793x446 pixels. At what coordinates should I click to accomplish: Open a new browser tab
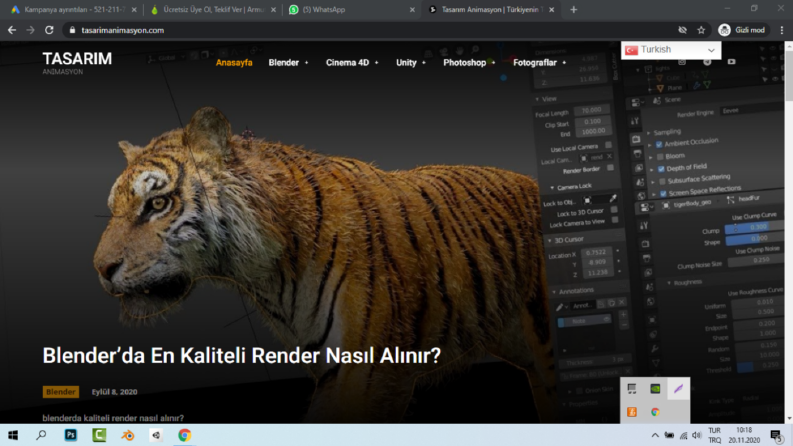[x=574, y=10]
